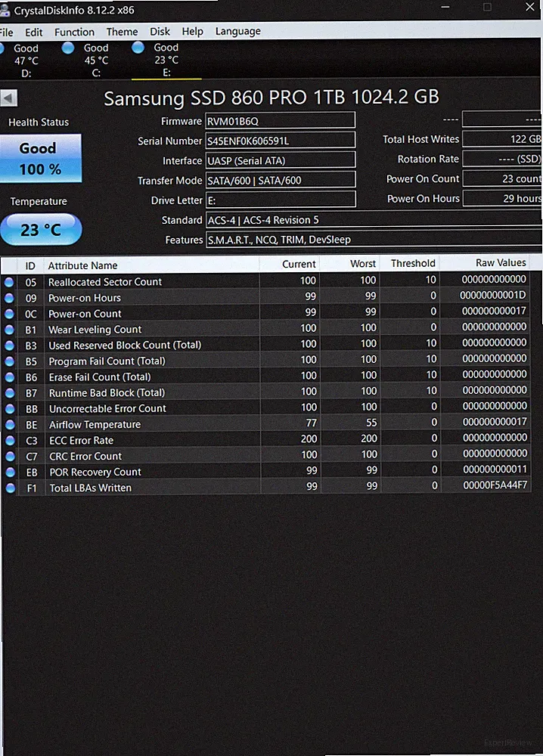Click the Power On Hours value 29 hours

coord(502,198)
